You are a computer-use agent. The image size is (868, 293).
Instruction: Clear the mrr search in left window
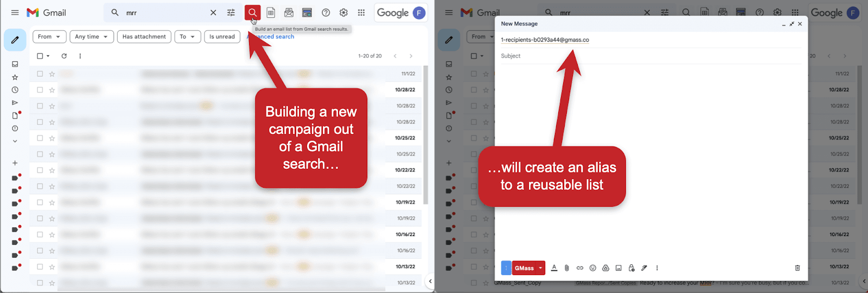[x=213, y=12]
